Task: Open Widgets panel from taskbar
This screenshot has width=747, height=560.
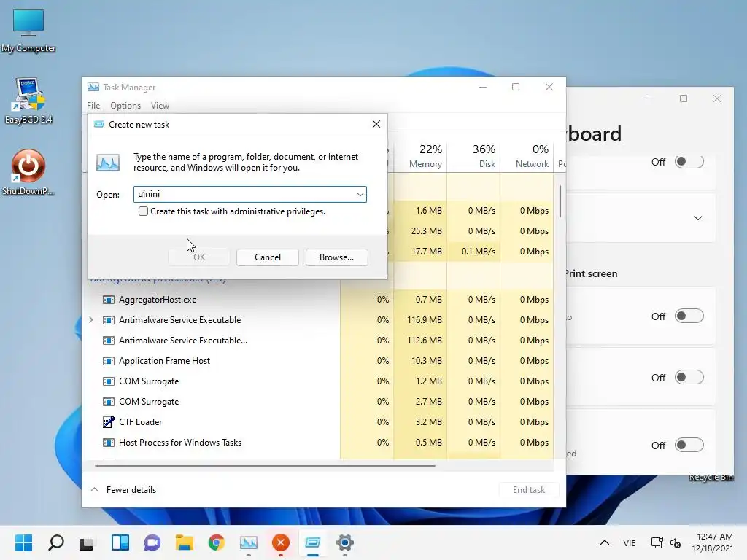Action: coord(120,542)
